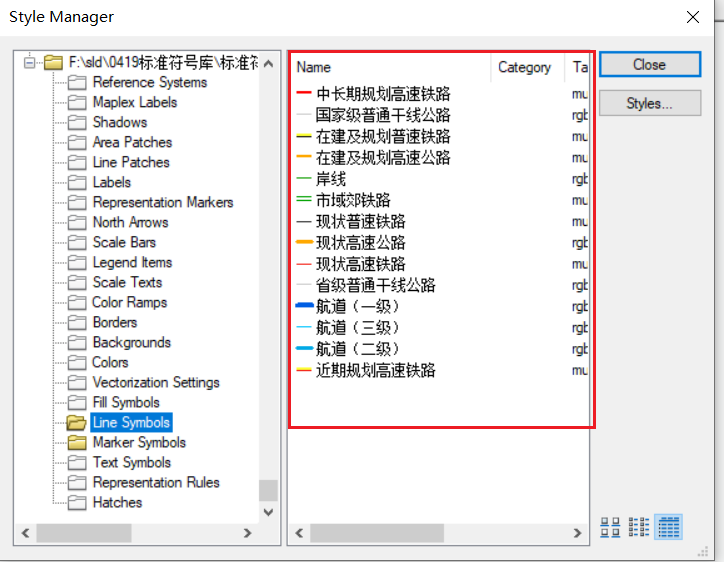Collapse the F:\sld style file tree node
This screenshot has height=562, width=724.
click(x=30, y=62)
